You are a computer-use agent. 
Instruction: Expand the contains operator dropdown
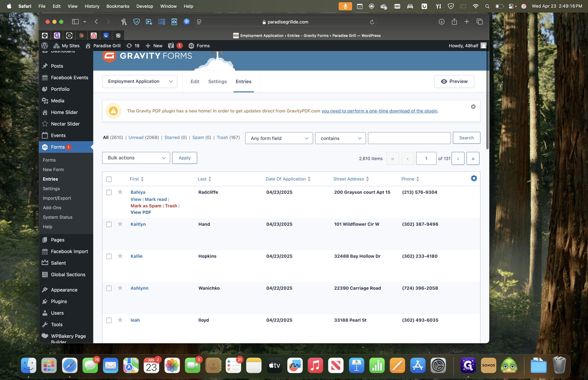tap(340, 138)
